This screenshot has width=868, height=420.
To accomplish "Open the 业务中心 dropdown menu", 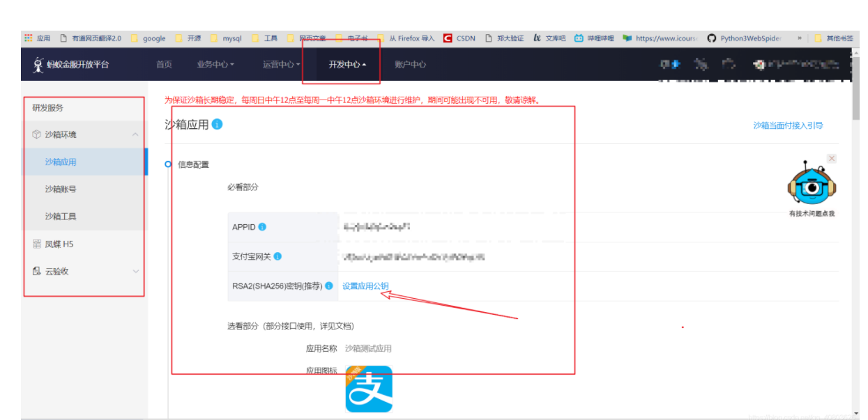I will (215, 65).
